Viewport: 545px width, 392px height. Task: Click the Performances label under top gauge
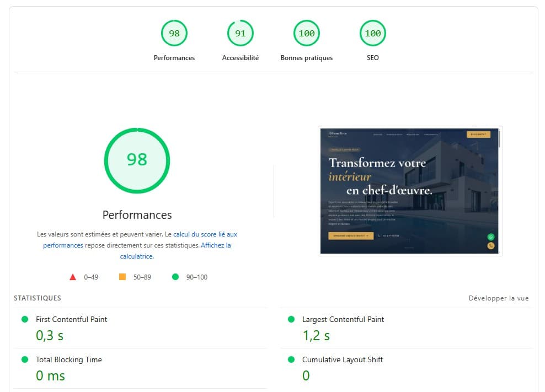click(174, 58)
